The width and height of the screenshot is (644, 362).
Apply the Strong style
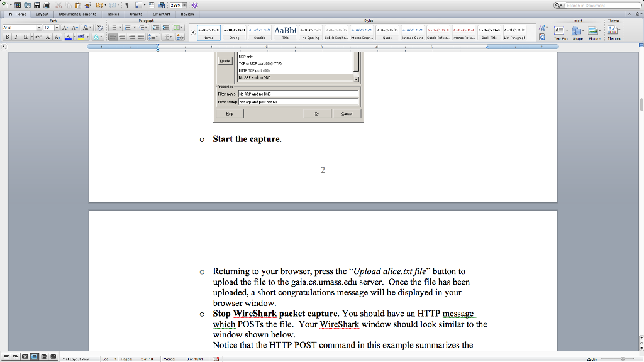tap(234, 33)
